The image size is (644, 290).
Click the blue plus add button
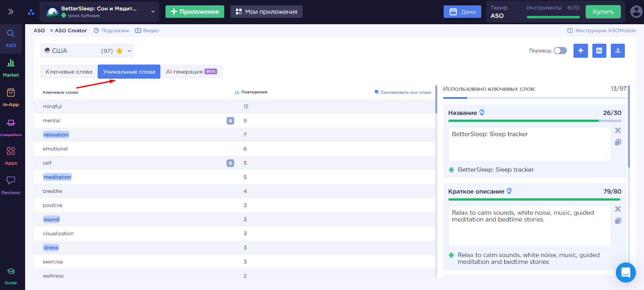tap(580, 51)
